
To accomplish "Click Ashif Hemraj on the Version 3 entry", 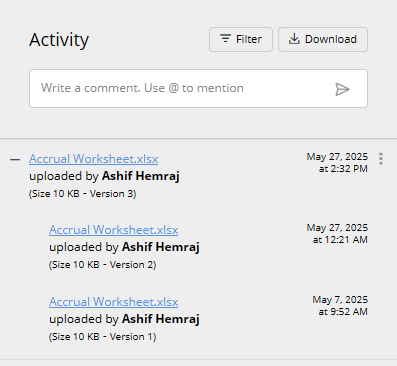I will (x=141, y=176).
